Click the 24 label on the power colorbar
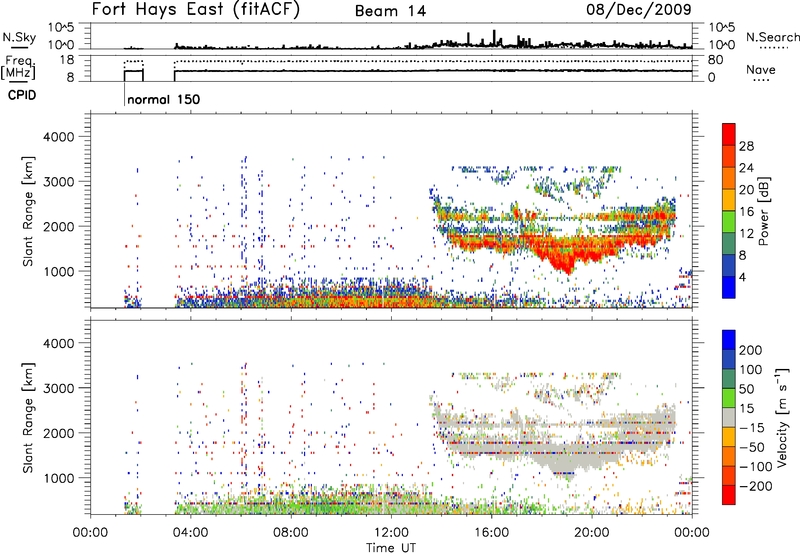The height and width of the screenshot is (554, 800). (x=746, y=168)
